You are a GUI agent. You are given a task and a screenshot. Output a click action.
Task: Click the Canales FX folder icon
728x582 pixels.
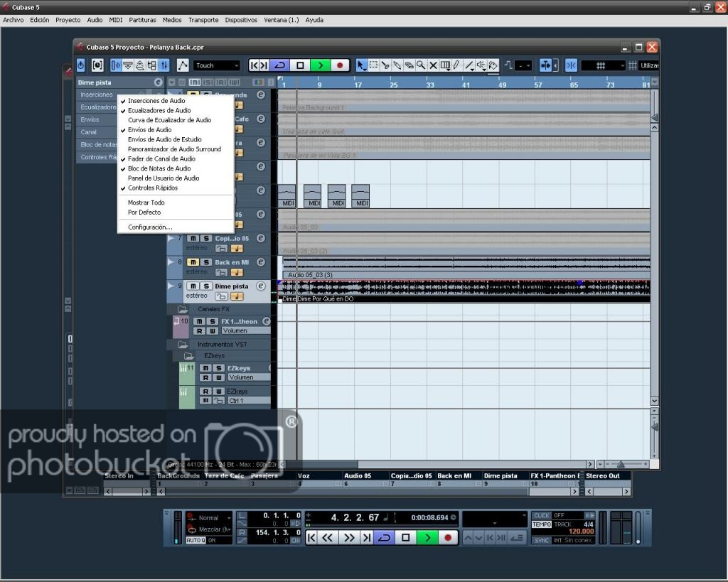[183, 309]
